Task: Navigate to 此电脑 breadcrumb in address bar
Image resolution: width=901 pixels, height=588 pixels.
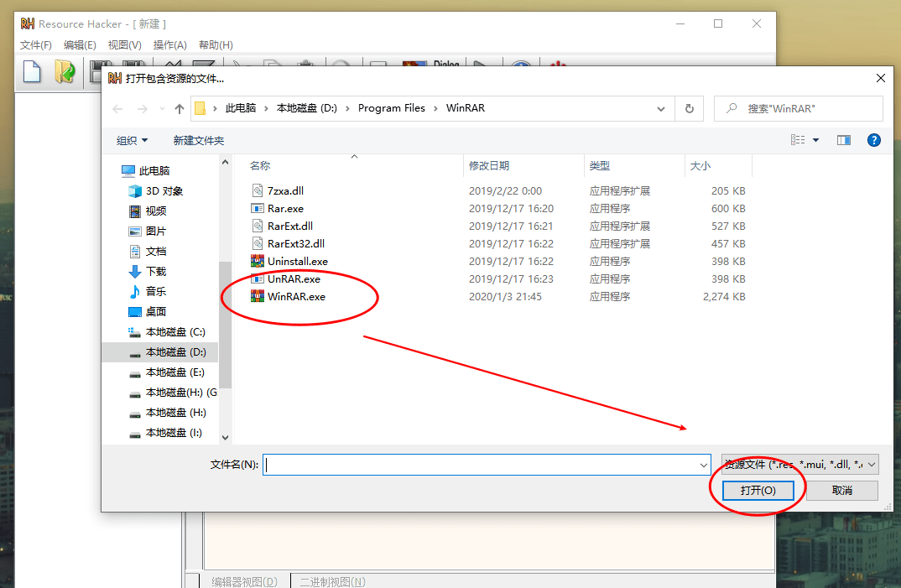Action: pyautogui.click(x=241, y=108)
